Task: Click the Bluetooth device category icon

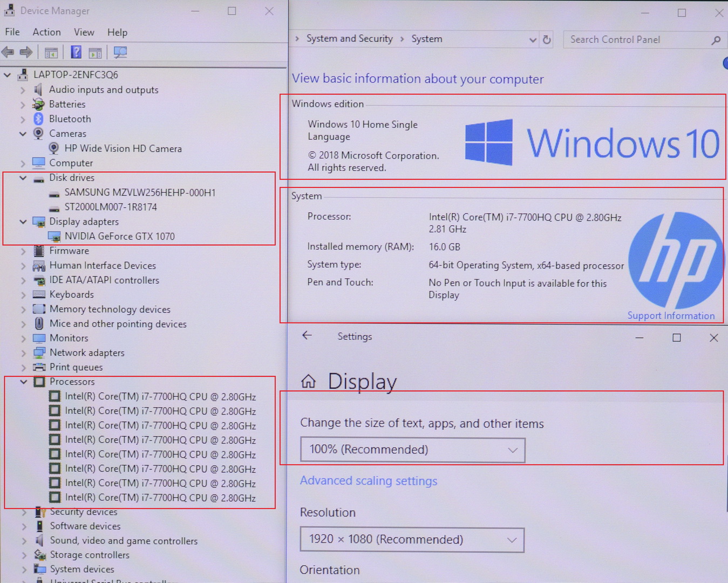Action: 38,119
